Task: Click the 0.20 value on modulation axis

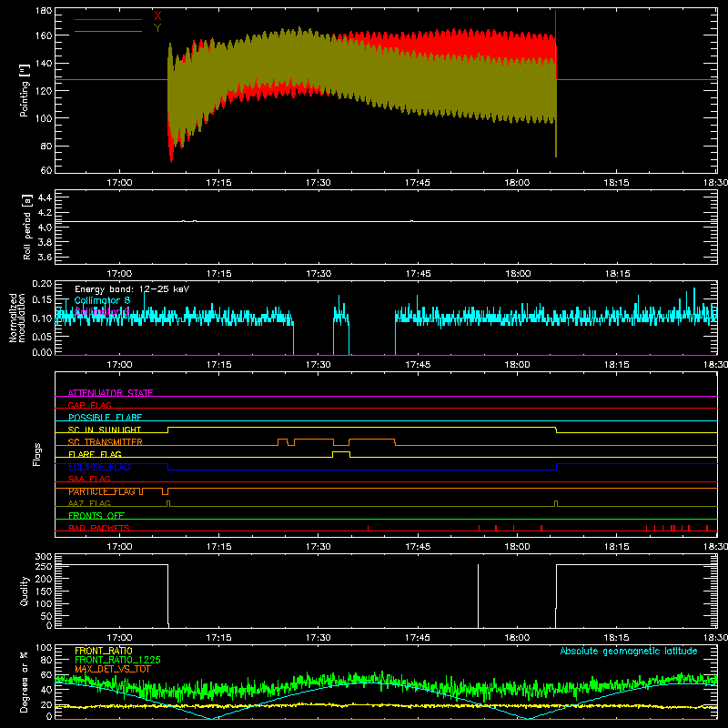Action: pos(42,284)
